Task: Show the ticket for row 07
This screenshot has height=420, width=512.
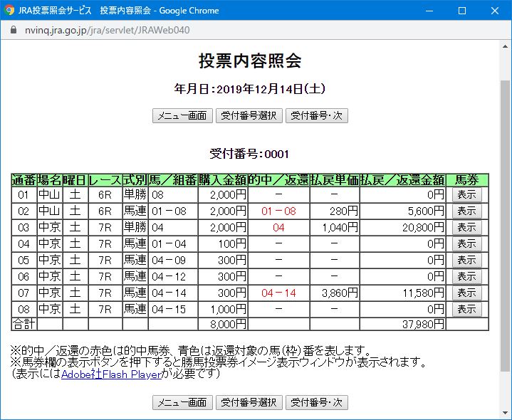Action: click(466, 293)
